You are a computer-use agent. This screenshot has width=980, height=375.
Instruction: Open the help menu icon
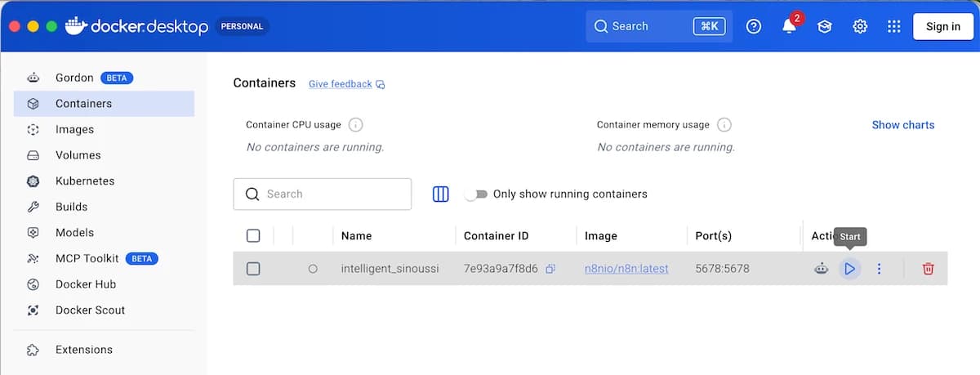click(754, 26)
